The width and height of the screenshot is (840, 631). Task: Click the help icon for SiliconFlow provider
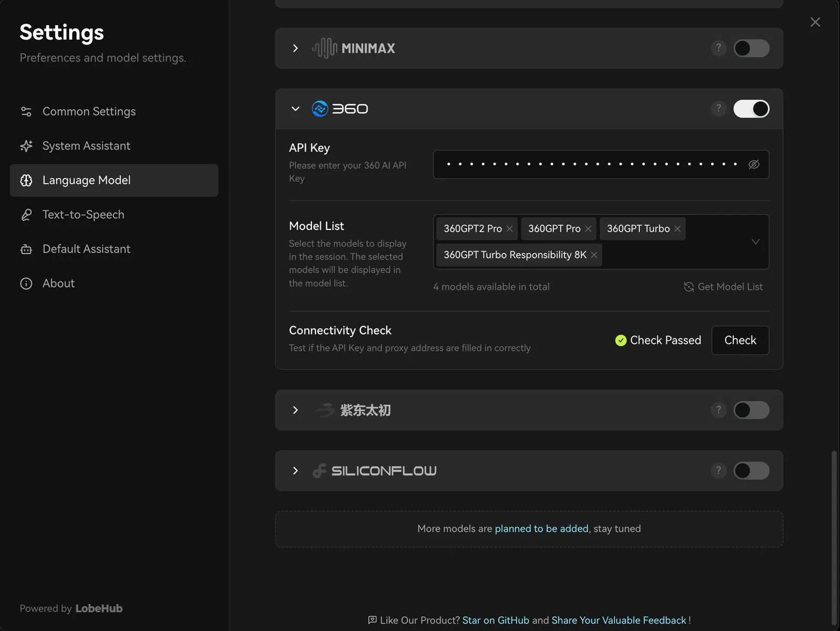tap(718, 470)
